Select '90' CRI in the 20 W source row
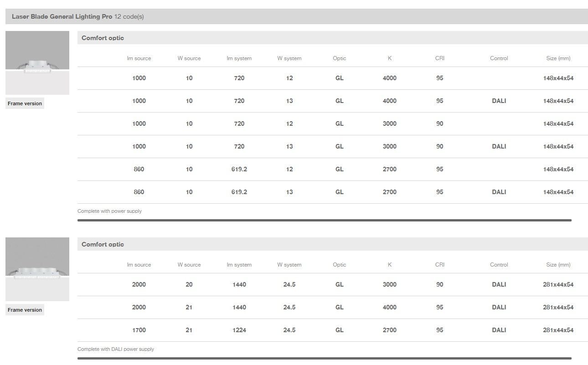This screenshot has height=365, width=588. [x=440, y=284]
